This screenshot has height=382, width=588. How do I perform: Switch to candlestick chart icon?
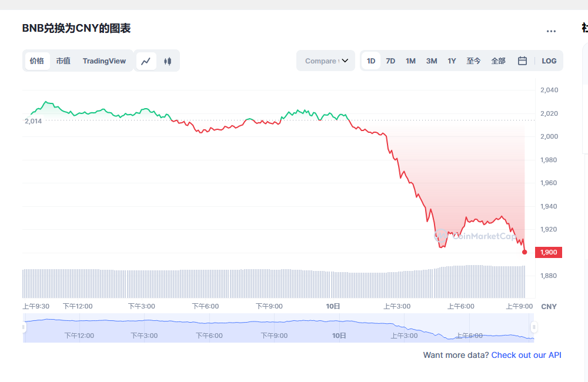point(168,61)
